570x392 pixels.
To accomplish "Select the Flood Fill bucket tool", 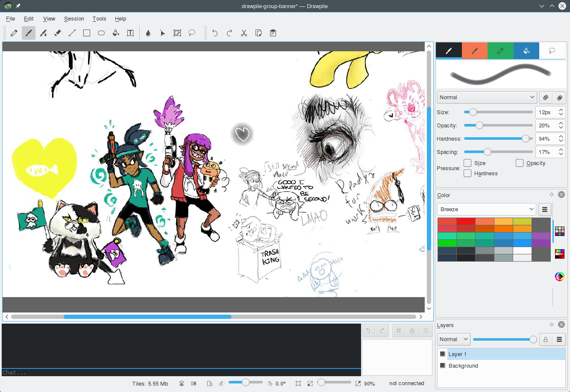I will pyautogui.click(x=116, y=33).
